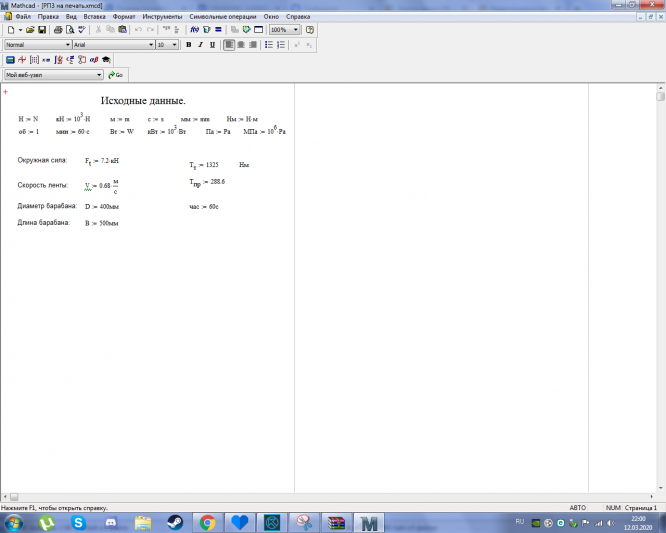This screenshot has width=666, height=533.
Task: Expand the font size 10 dropdown
Action: point(174,45)
